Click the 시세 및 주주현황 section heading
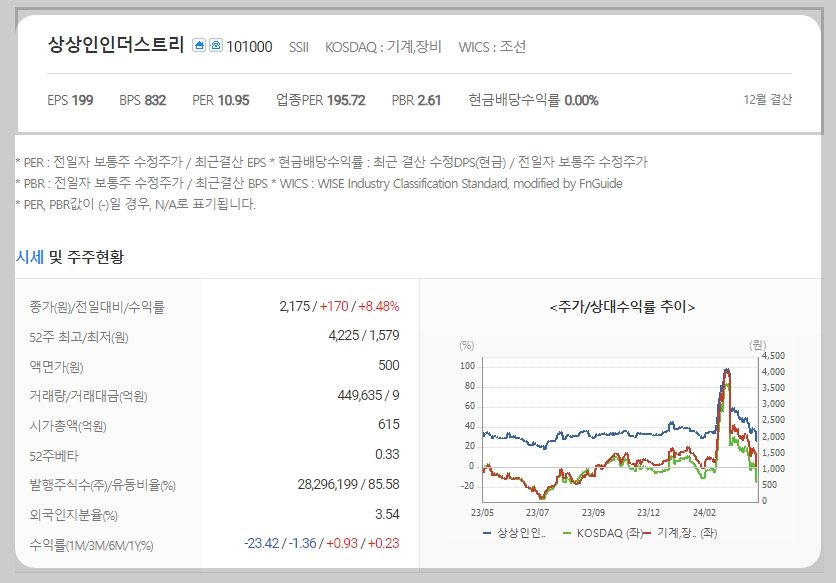The image size is (836, 583). coord(70,257)
